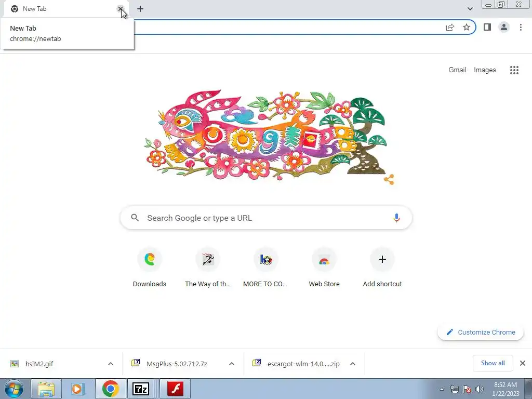Image resolution: width=532 pixels, height=399 pixels.
Task: Open network tray icon
Action: (x=454, y=389)
